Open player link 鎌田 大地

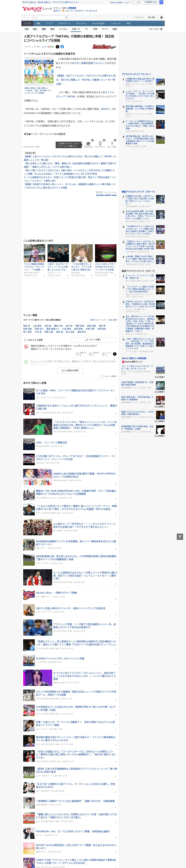pyautogui.click(x=58, y=326)
